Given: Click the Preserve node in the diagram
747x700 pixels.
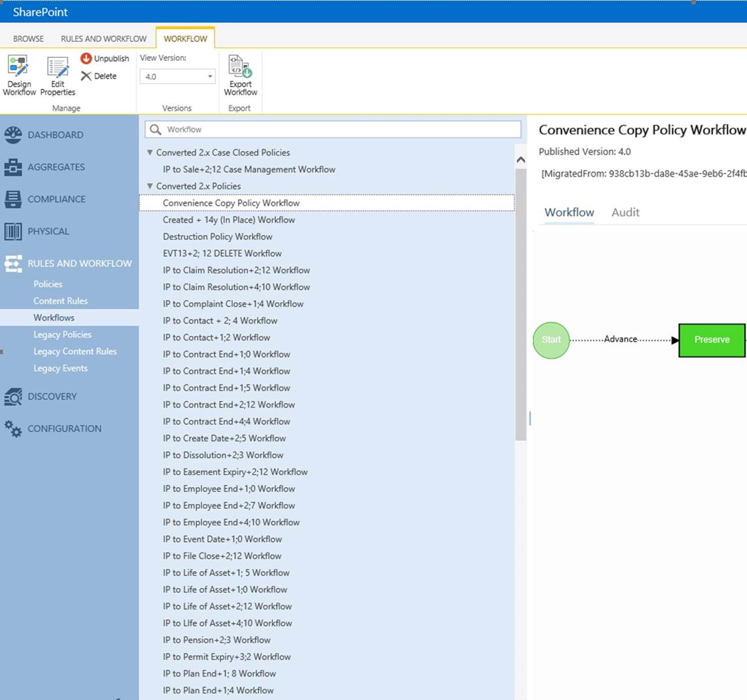Looking at the screenshot, I should tap(711, 340).
